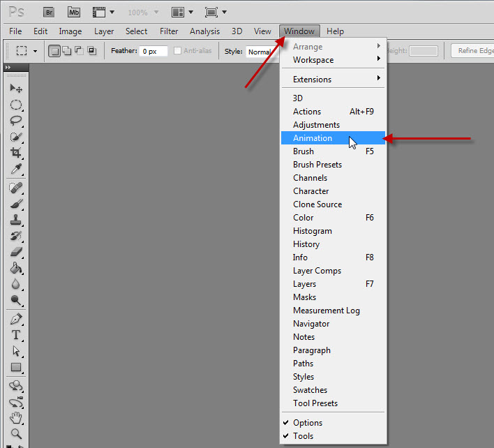Open the Help menu

pos(335,31)
